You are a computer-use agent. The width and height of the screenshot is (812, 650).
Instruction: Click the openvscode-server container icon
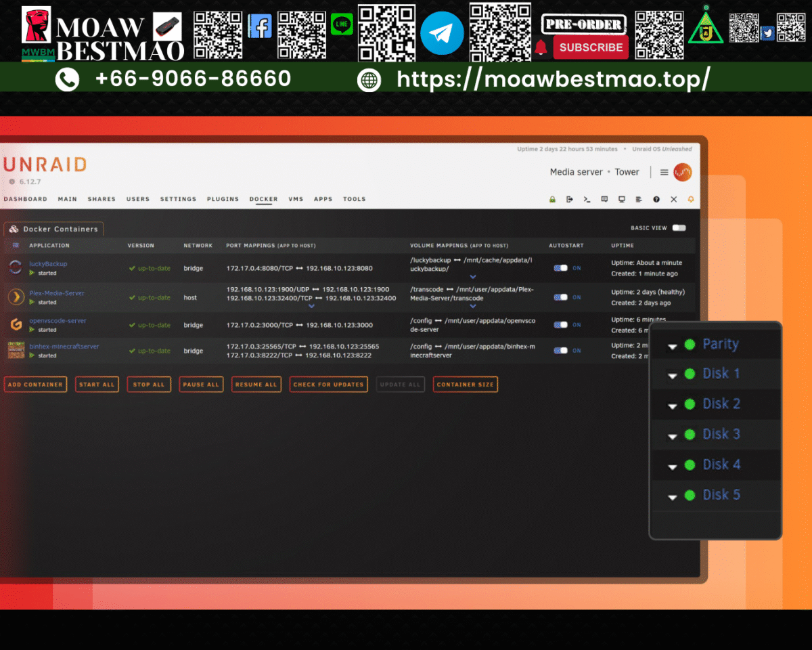point(15,324)
